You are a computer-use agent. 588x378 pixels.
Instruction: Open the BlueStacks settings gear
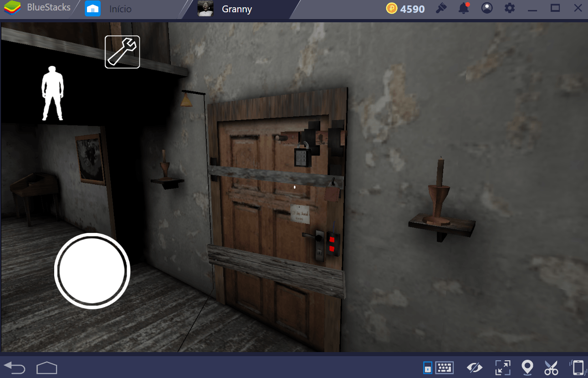coord(510,8)
